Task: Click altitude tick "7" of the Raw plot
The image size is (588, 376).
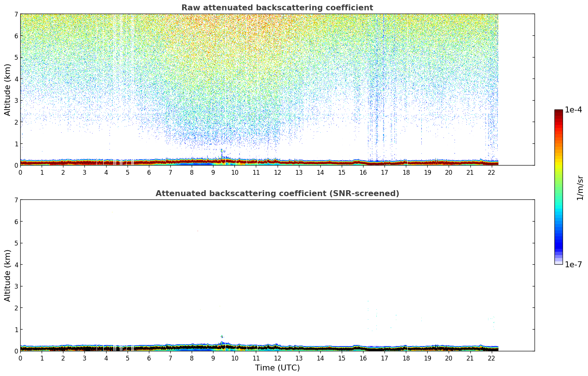Action: (16, 14)
